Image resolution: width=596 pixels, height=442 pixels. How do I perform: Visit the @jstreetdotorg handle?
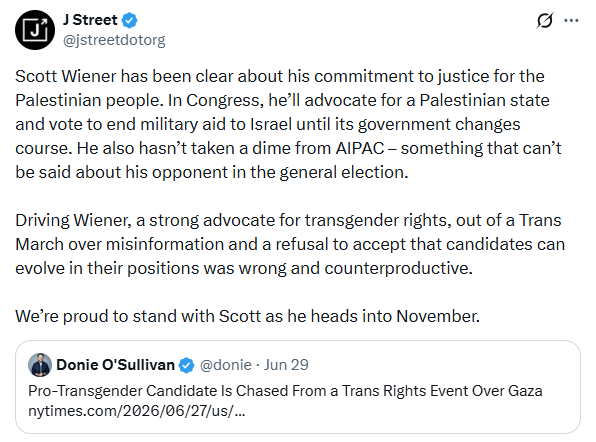pyautogui.click(x=114, y=40)
